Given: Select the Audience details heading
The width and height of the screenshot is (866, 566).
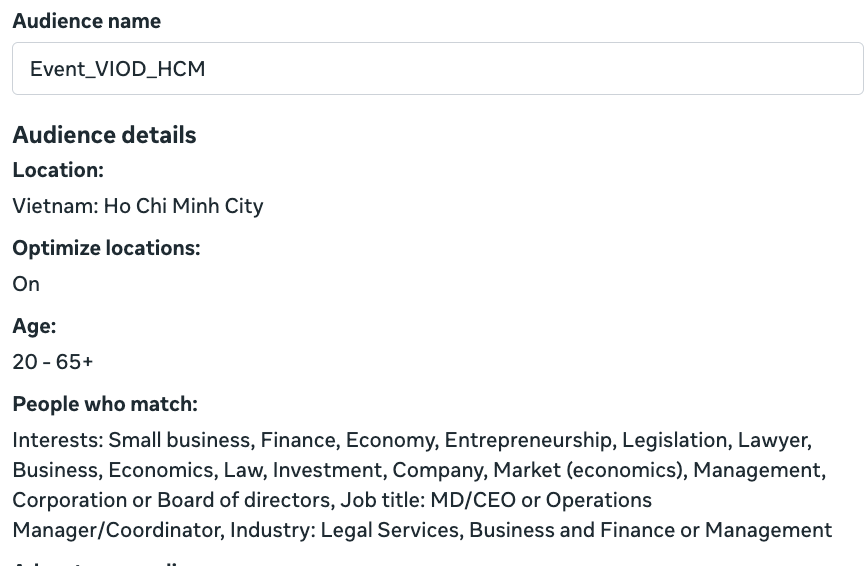Looking at the screenshot, I should [x=104, y=135].
